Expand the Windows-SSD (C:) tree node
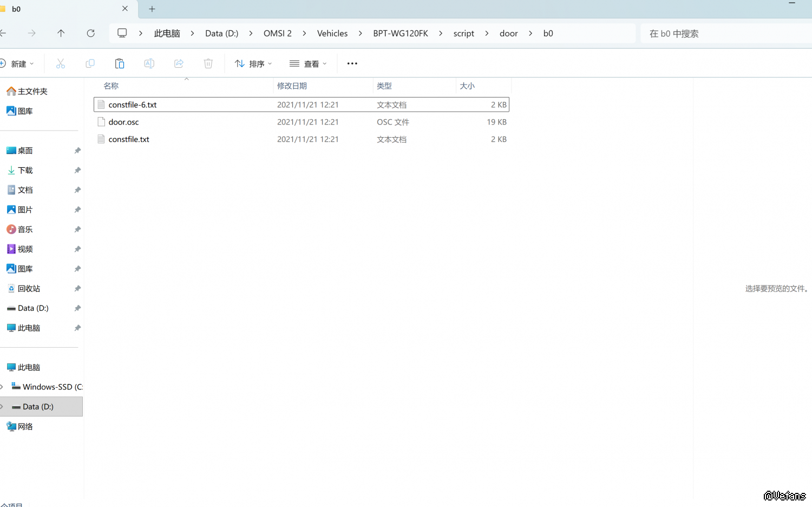This screenshot has height=507, width=812. pyautogui.click(x=2, y=387)
